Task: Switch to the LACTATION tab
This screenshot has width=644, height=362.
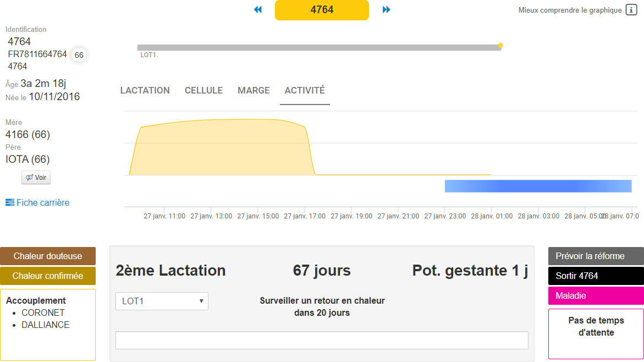Action: (x=145, y=90)
